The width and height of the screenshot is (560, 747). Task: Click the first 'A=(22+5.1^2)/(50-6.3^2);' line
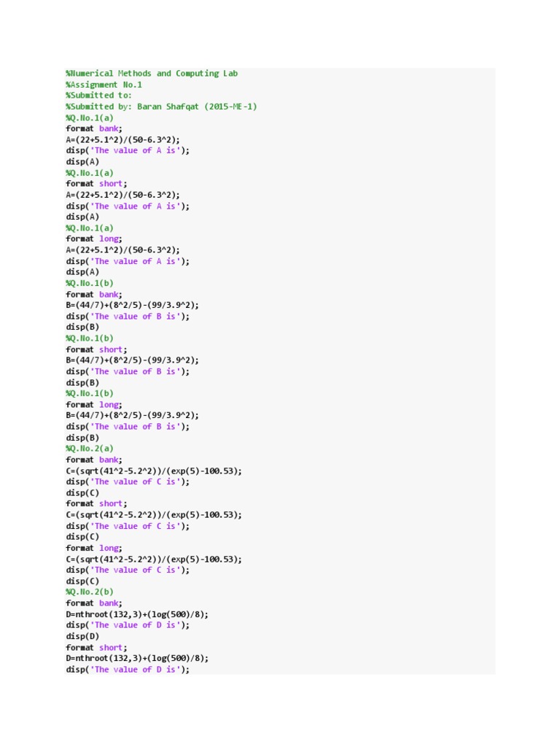[x=122, y=139]
